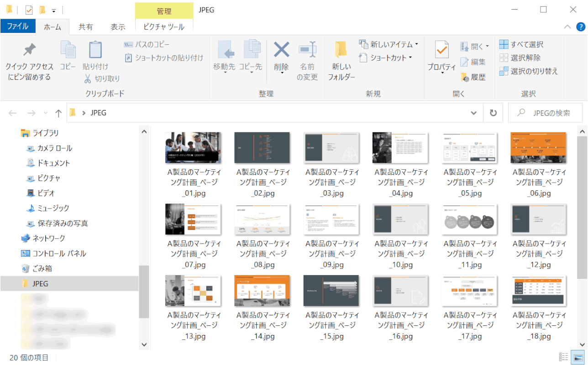Open Control Panel (コントロール パネル)
588x365 pixels.
pos(53,253)
